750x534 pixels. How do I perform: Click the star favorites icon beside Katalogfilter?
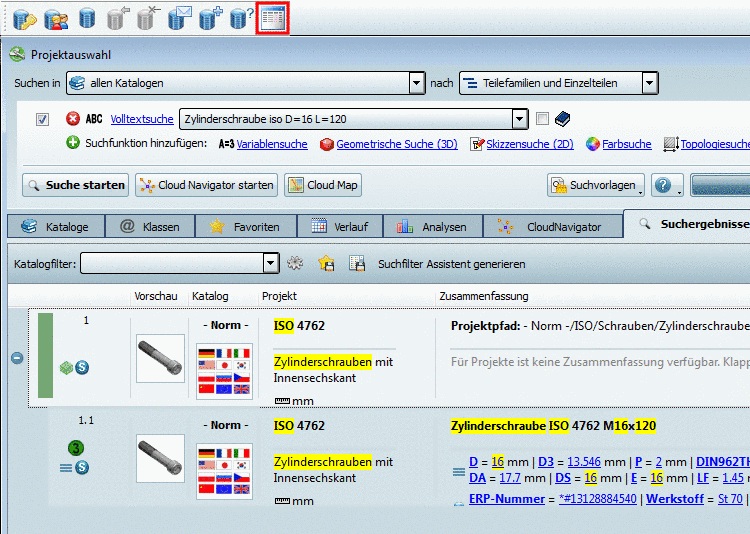pyautogui.click(x=326, y=263)
